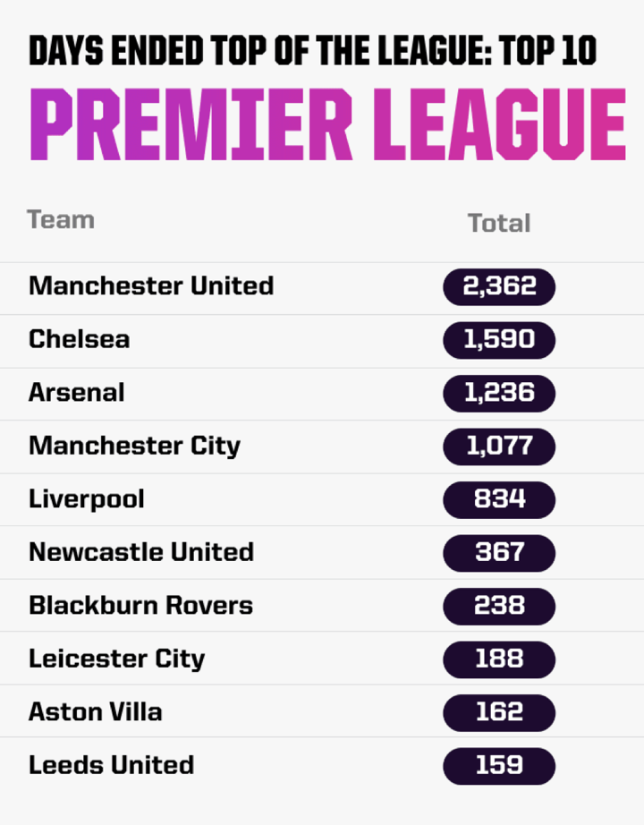The width and height of the screenshot is (644, 825).
Task: Select the Liverpool team name
Action: pyautogui.click(x=86, y=498)
